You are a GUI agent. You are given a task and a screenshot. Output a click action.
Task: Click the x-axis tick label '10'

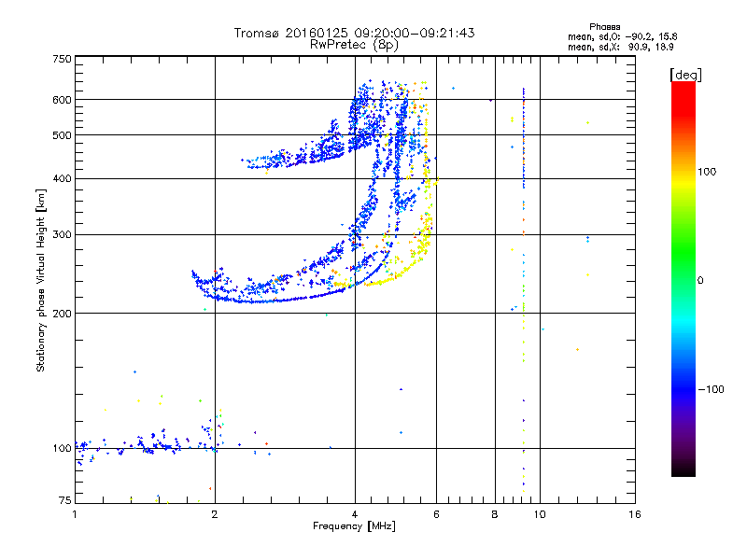tap(540, 514)
